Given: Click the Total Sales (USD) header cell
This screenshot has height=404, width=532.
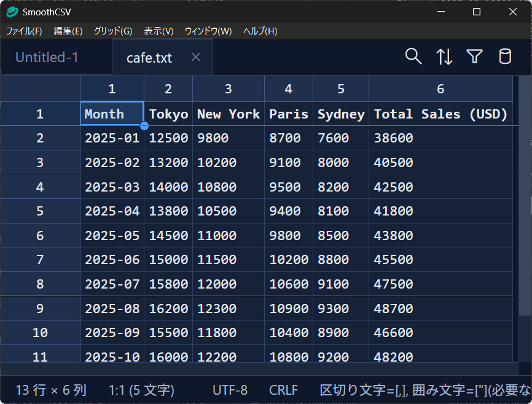Looking at the screenshot, I should tap(440, 114).
